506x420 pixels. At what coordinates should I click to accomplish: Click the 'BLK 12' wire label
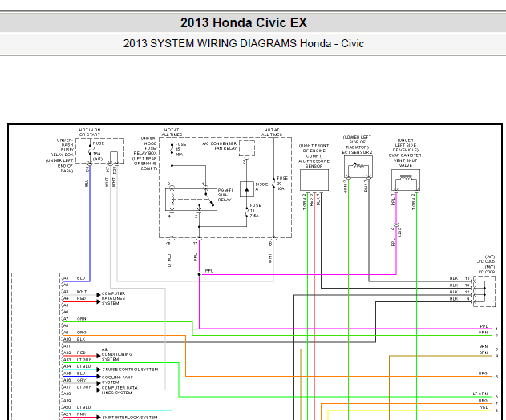459,292
